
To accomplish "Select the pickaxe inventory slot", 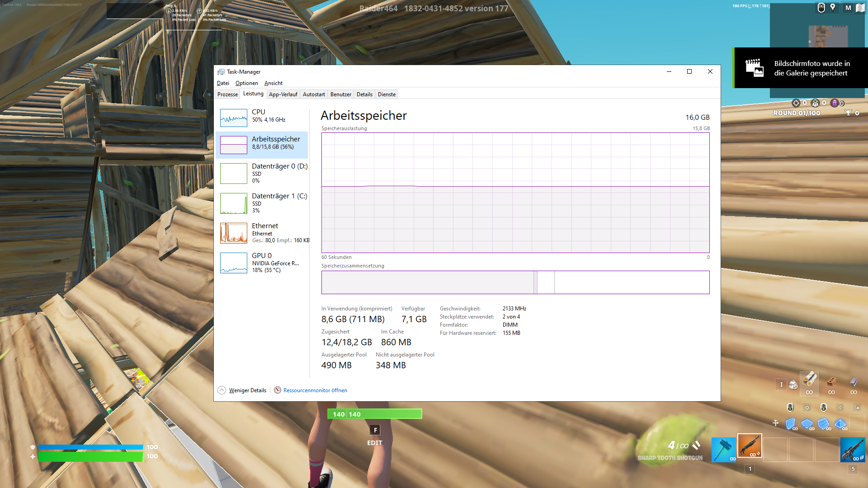I will (x=724, y=449).
